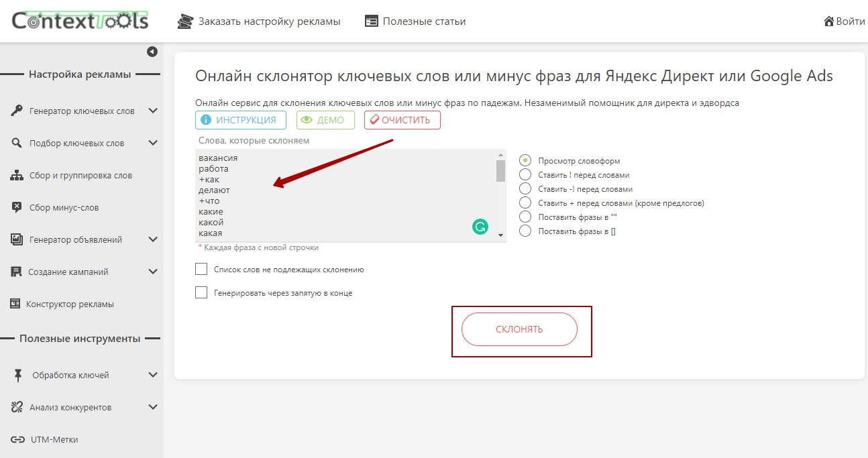Click the word 'делают' in the textarea
868x458 pixels.
[214, 190]
